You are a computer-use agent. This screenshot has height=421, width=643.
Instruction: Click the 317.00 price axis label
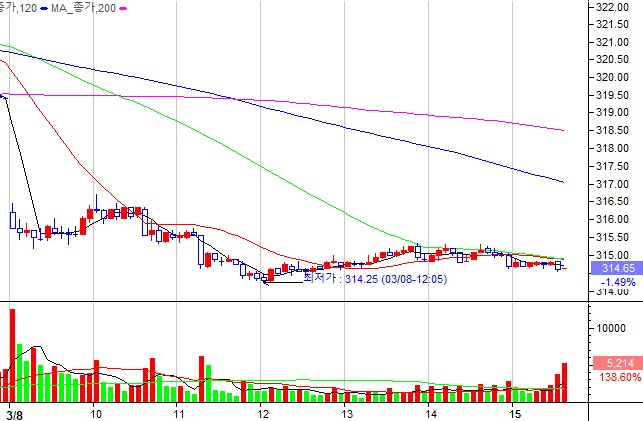(x=612, y=184)
